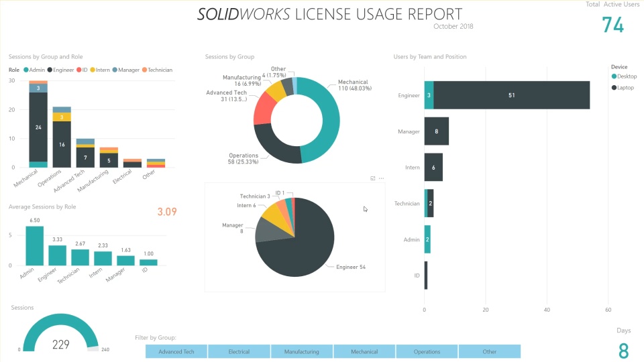Screen dimensions: 644x362
Task: Select the Manager 1.63 average sessions bar
Action: (125, 261)
